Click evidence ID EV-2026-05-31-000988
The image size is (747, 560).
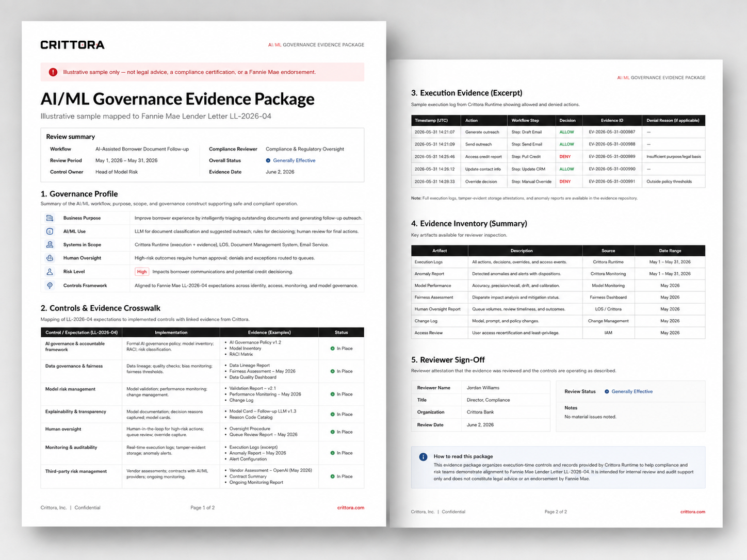coord(612,144)
